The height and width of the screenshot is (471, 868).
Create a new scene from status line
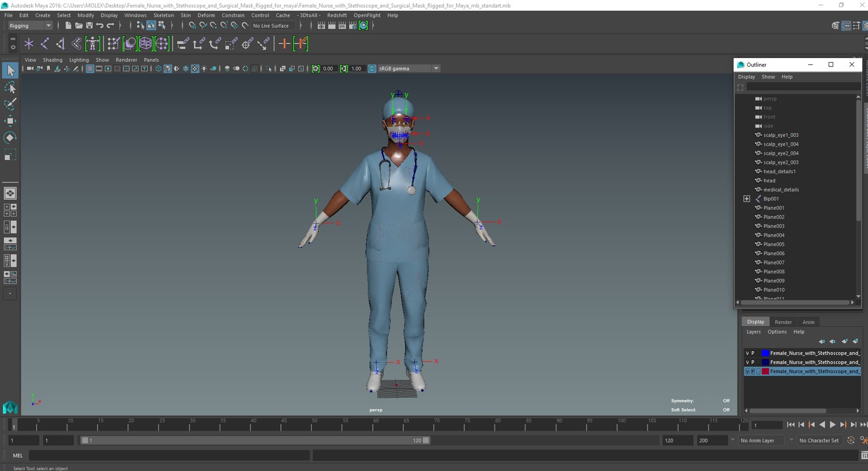68,26
